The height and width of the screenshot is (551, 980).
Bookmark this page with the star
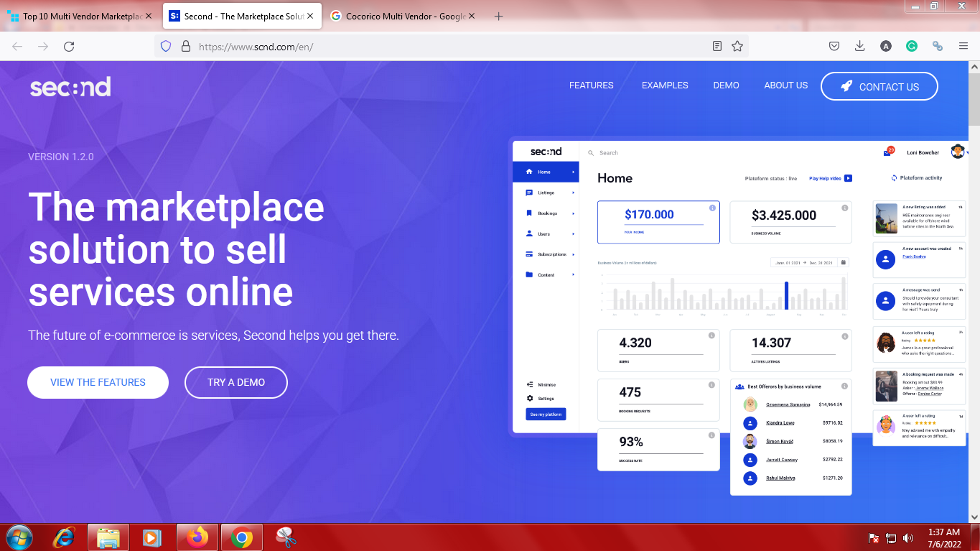coord(737,46)
